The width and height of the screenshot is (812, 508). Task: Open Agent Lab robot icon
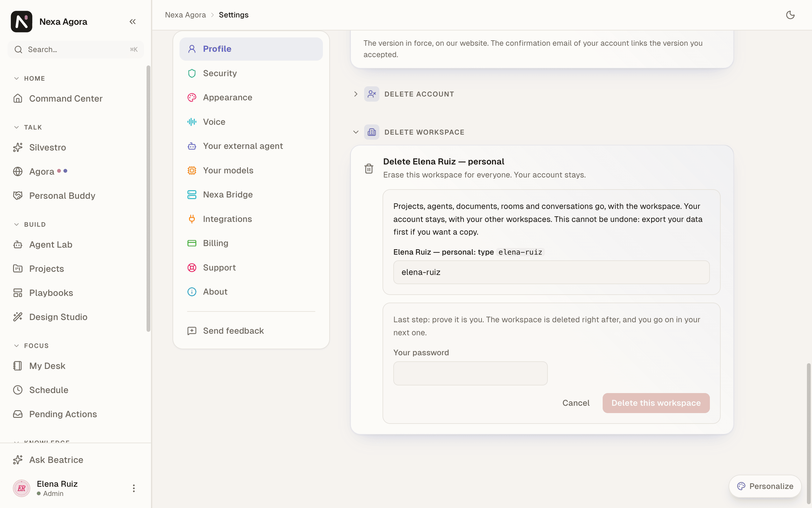[18, 244]
